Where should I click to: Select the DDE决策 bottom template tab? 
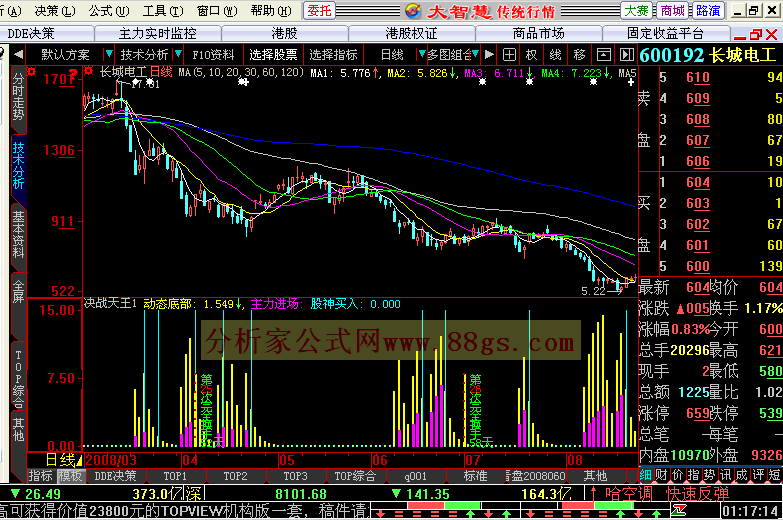point(115,476)
